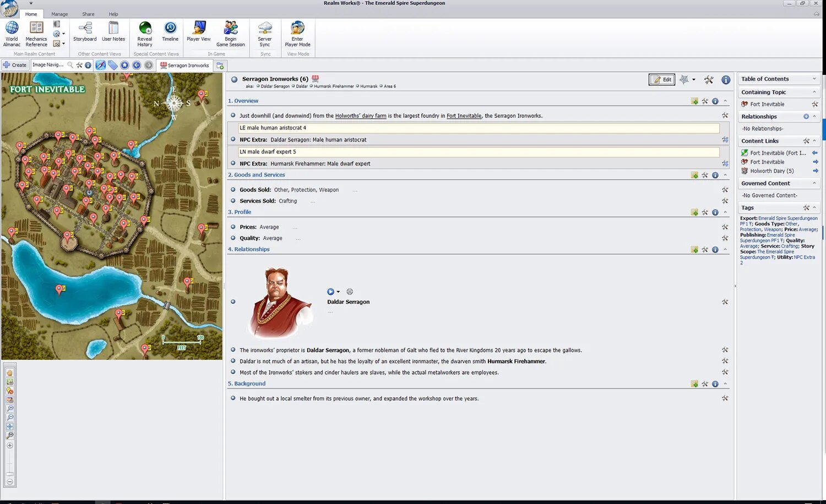Click the tools icon next to Edit button
Image resolution: width=826 pixels, height=504 pixels.
click(709, 80)
